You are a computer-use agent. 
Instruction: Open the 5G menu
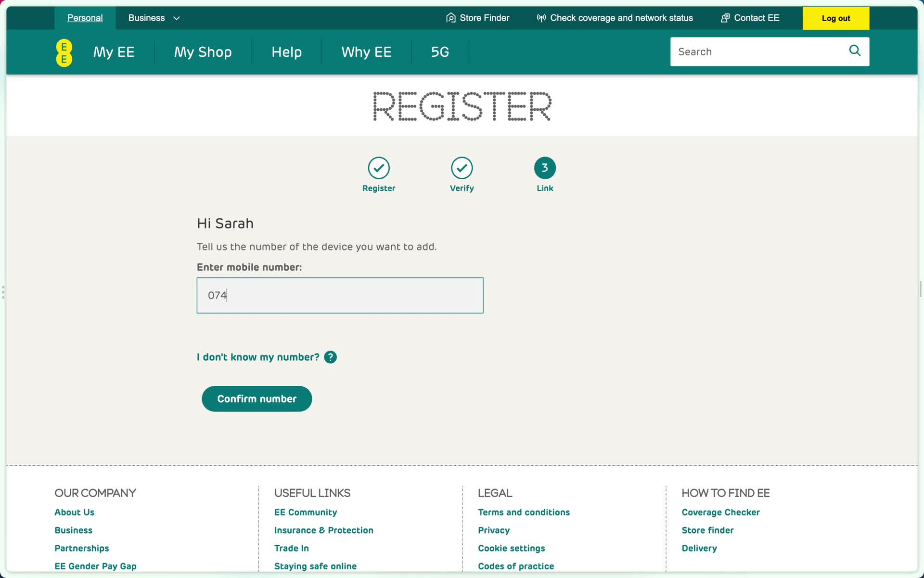pos(440,52)
